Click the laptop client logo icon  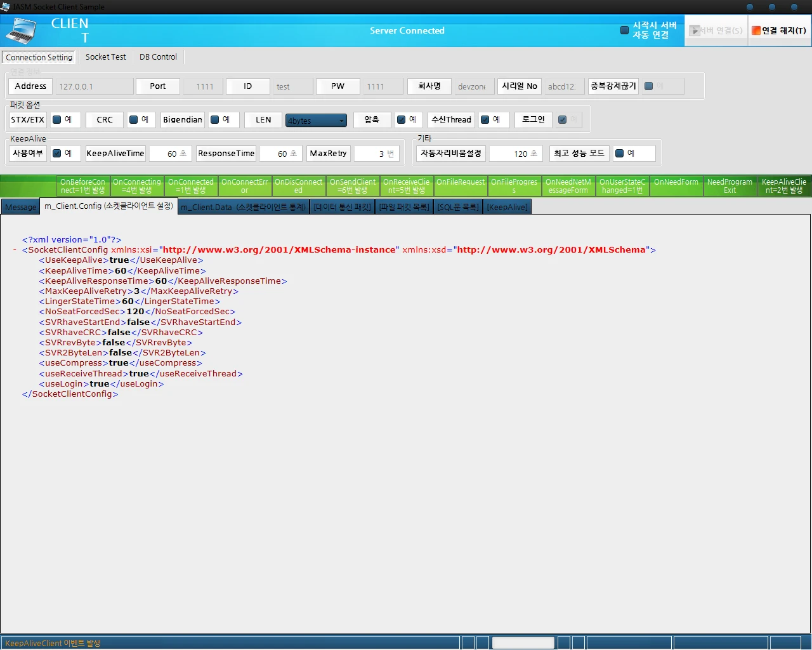pos(22,30)
